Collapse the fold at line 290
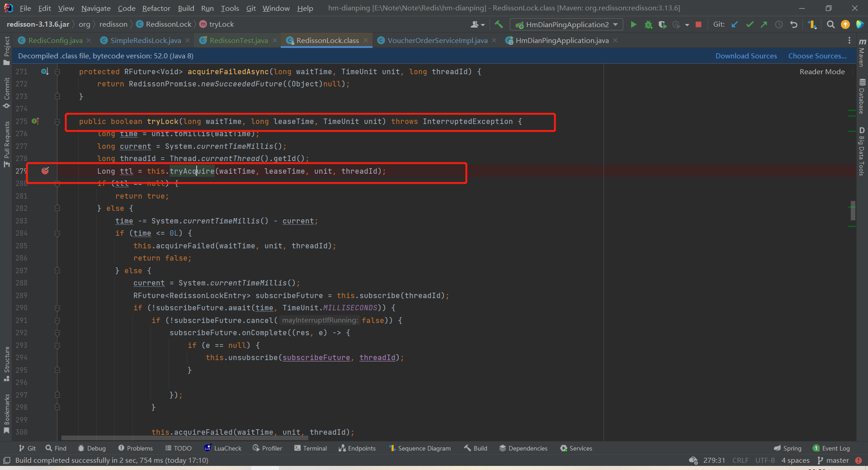The height and width of the screenshot is (470, 868). tap(57, 308)
